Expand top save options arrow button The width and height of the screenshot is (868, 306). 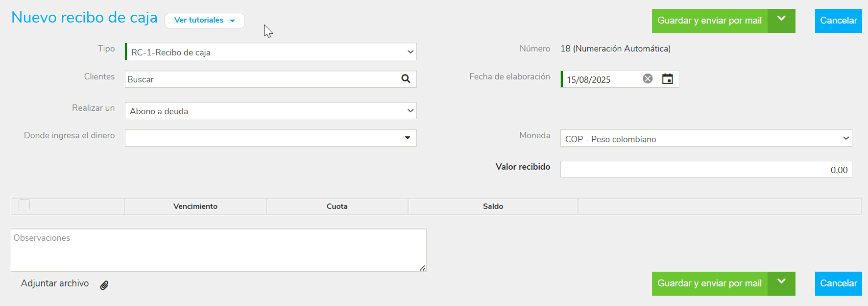click(781, 21)
